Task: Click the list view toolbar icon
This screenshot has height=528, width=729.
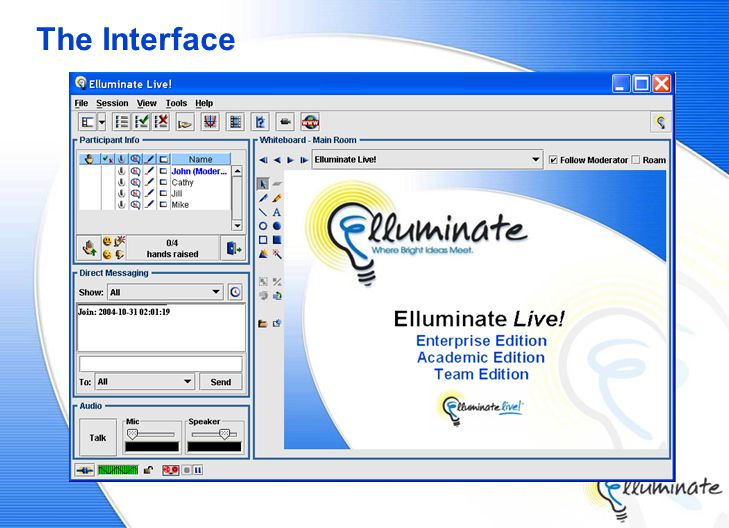Action: (x=121, y=122)
